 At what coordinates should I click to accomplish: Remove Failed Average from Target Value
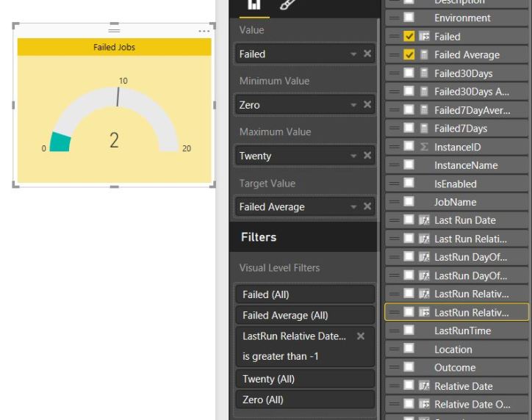click(367, 206)
